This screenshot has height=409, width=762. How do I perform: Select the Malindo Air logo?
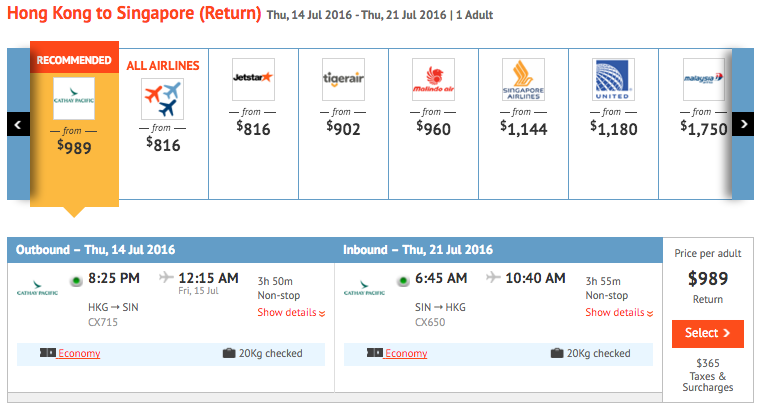pyautogui.click(x=433, y=79)
